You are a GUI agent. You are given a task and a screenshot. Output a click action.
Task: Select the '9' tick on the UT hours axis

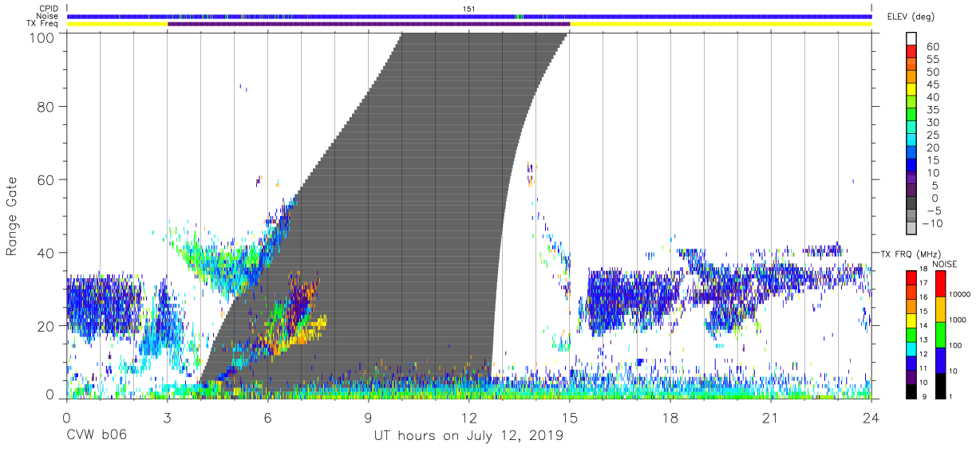(x=369, y=417)
